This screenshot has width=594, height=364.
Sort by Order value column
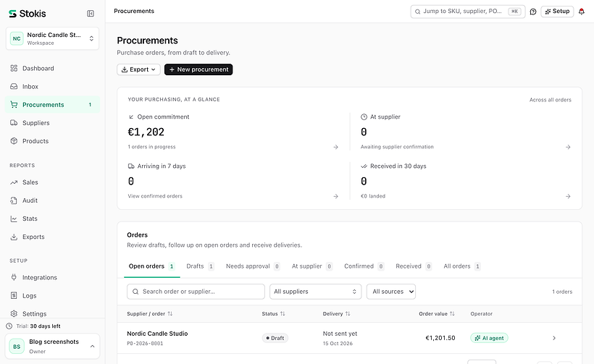pyautogui.click(x=436, y=314)
